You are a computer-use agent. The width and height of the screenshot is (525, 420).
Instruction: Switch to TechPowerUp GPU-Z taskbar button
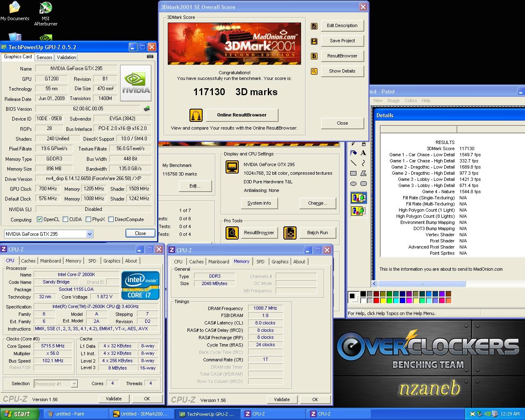tap(208, 414)
